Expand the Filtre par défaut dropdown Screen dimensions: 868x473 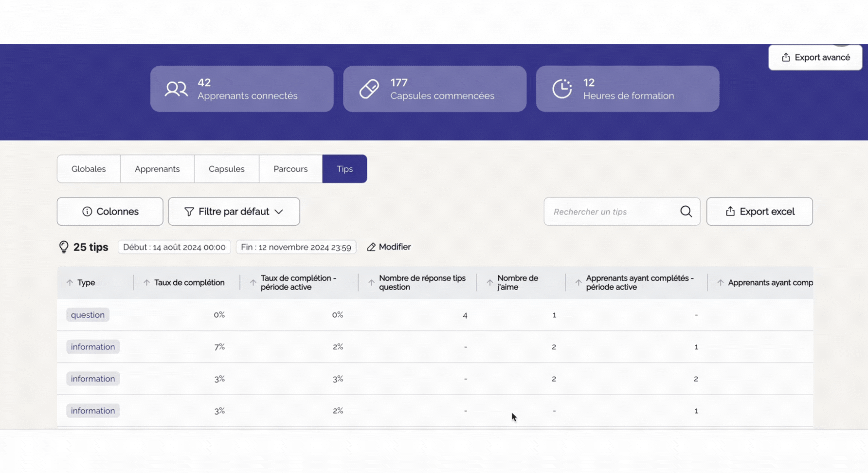pyautogui.click(x=234, y=211)
